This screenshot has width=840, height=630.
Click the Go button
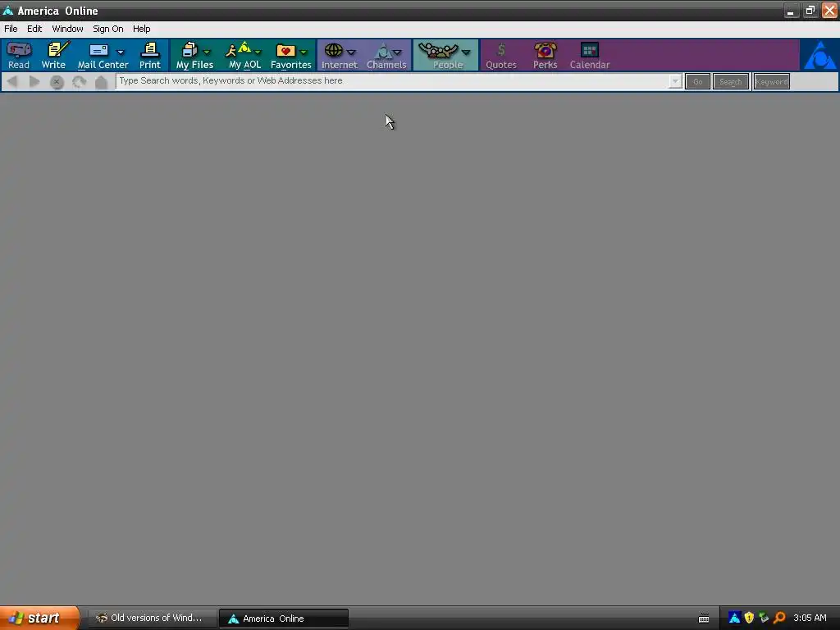697,81
